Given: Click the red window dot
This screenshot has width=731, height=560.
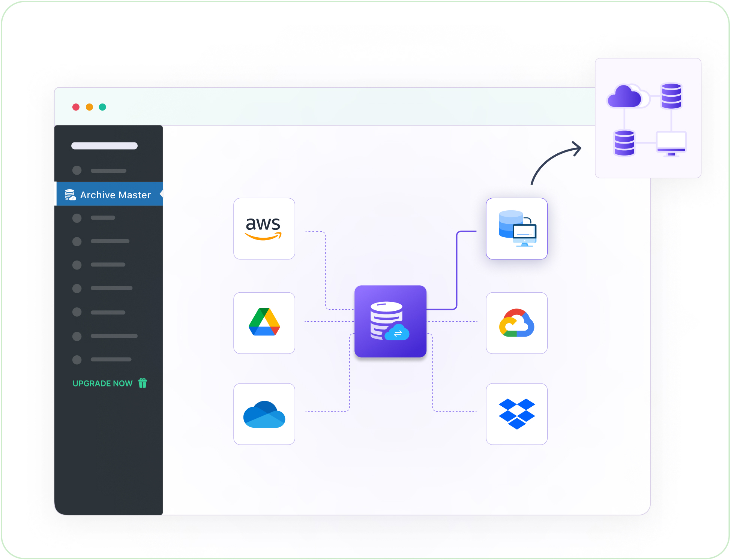Looking at the screenshot, I should coord(76,107).
